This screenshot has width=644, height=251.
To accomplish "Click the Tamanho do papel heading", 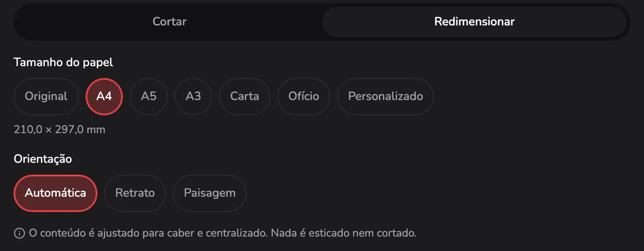I will (x=64, y=63).
